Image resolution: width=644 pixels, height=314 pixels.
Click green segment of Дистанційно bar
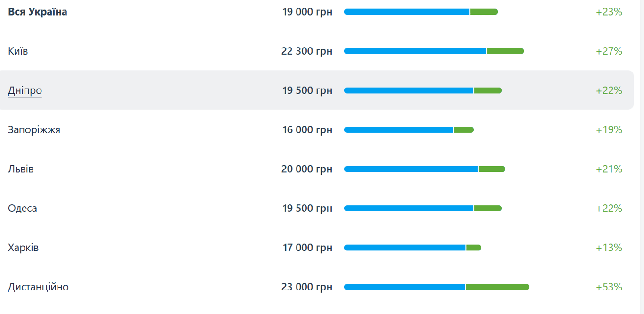click(497, 287)
